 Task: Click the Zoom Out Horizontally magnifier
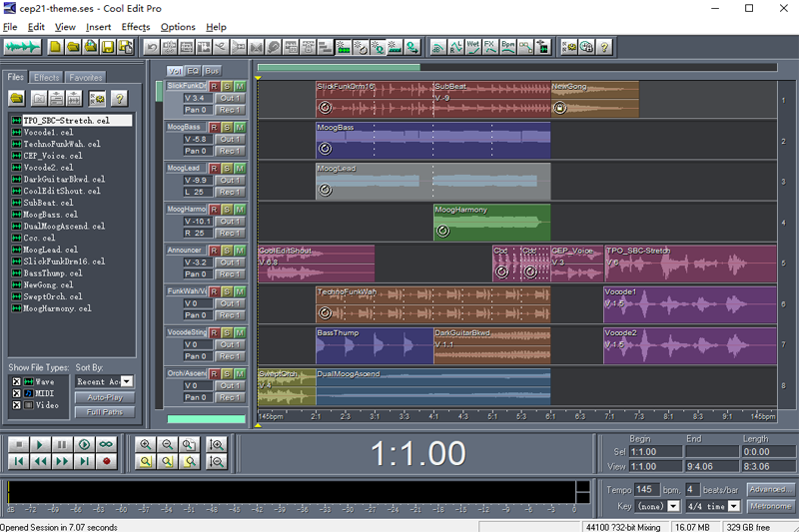pyautogui.click(x=167, y=445)
